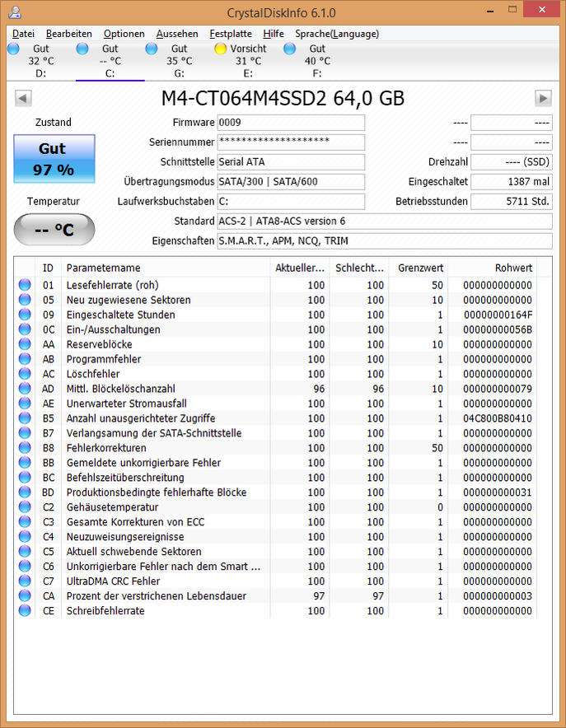
Task: Click the Schnittstelle field Serial ATA
Action: 291,162
